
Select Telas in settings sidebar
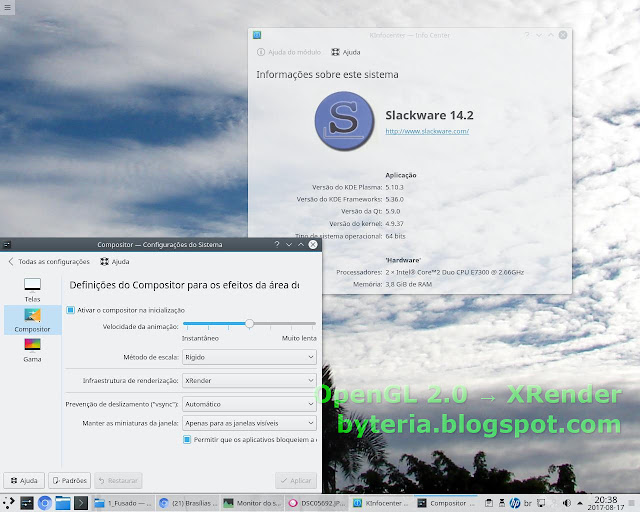[32, 290]
